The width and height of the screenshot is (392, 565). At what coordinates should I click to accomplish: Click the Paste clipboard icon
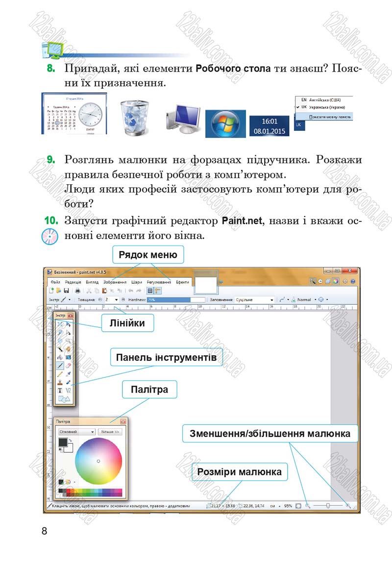(104, 291)
